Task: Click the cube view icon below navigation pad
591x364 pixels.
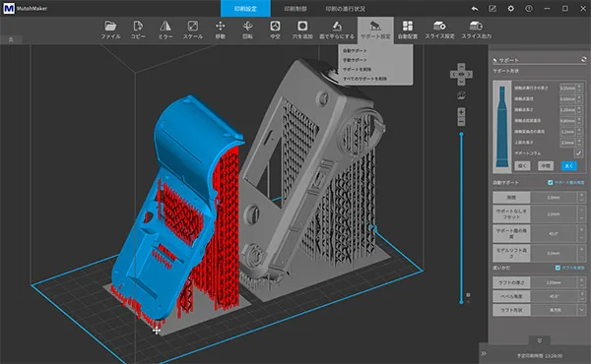Action: point(461,95)
